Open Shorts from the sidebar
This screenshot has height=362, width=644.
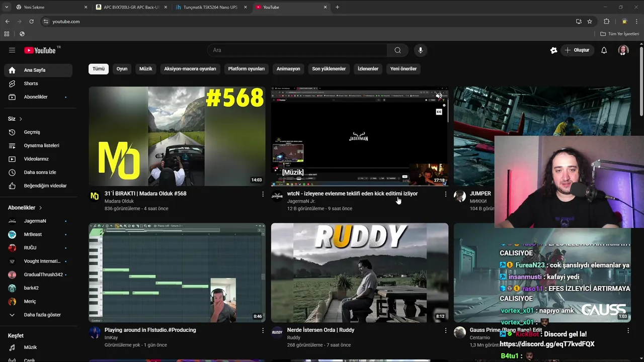tap(38, 83)
